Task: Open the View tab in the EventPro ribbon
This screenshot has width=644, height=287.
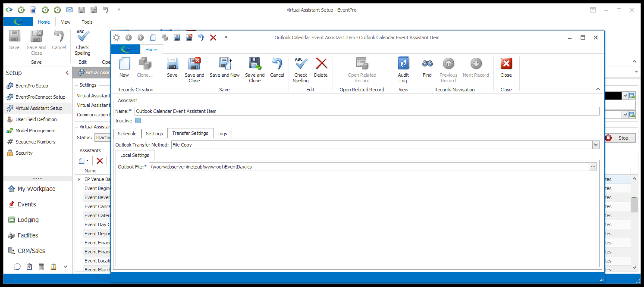Action: click(x=66, y=22)
